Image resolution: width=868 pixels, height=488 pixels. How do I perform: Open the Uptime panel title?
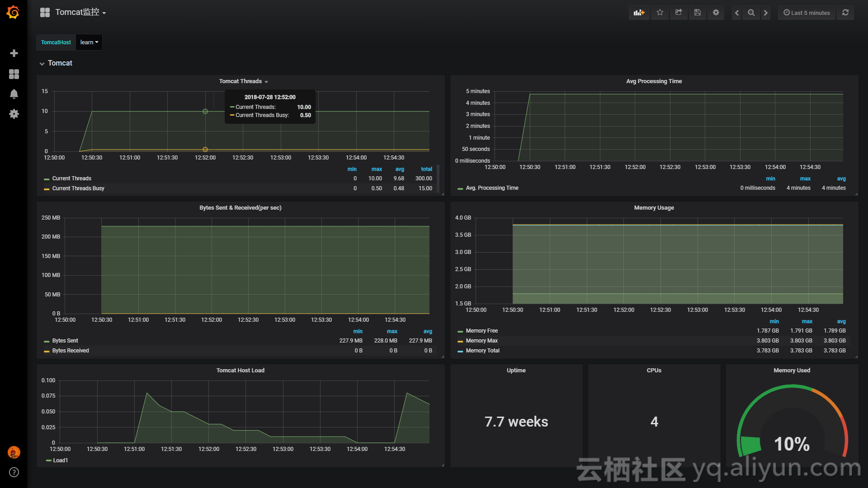click(x=516, y=371)
